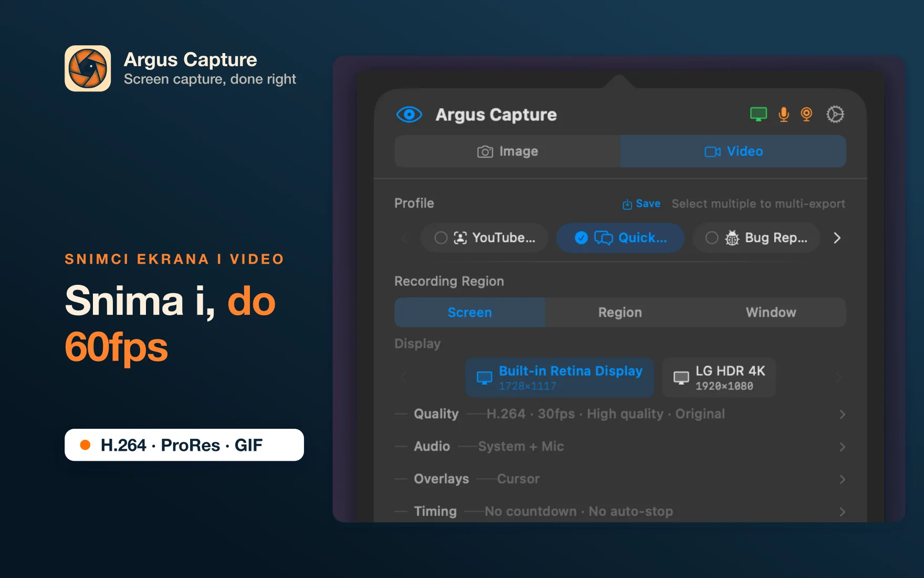Expand the Overlays settings chevron
924x578 pixels.
point(842,479)
